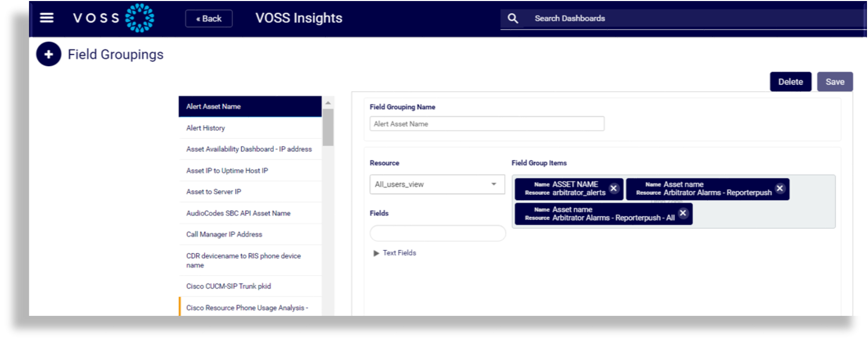Select Cisco CUCM-SIP Trunk pkid grouping
The height and width of the screenshot is (342, 868).
pos(250,286)
